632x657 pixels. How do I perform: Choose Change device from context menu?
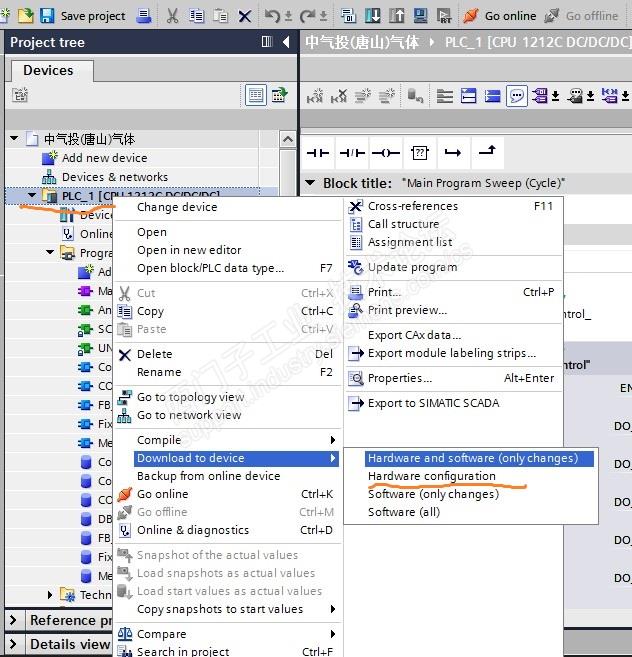[177, 207]
